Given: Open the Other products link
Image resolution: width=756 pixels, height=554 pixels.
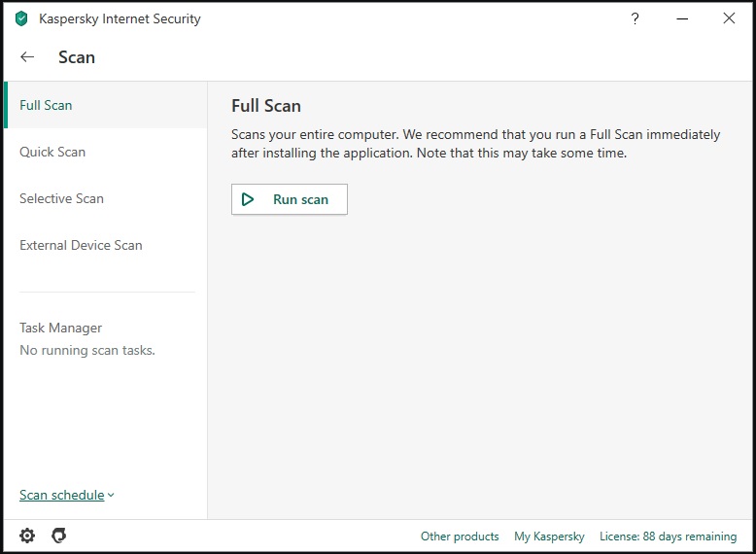Looking at the screenshot, I should click(x=460, y=537).
